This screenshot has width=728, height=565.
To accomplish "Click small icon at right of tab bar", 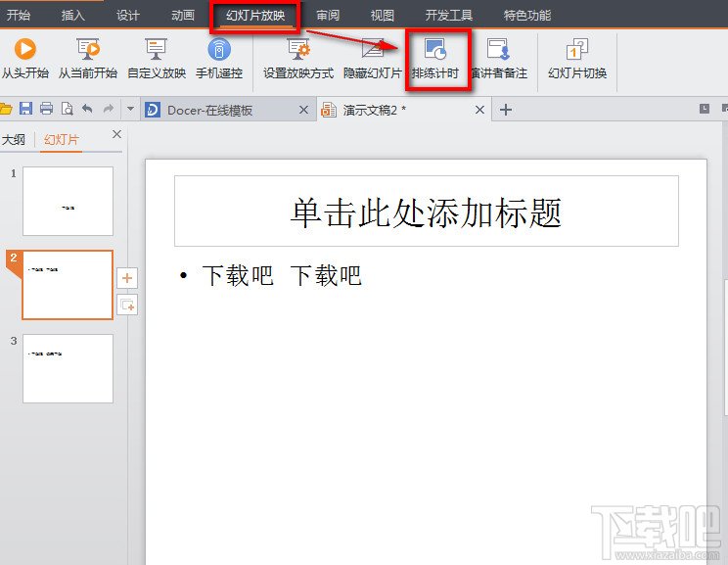I will tap(705, 109).
